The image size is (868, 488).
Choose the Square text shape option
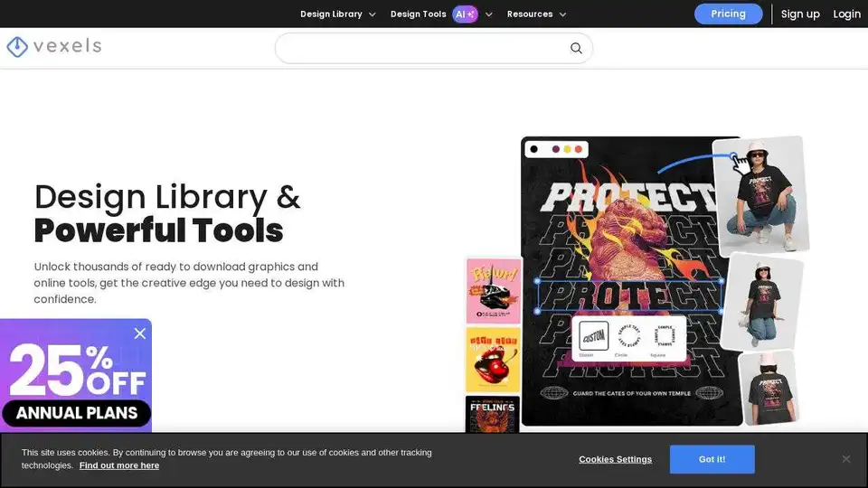point(665,336)
